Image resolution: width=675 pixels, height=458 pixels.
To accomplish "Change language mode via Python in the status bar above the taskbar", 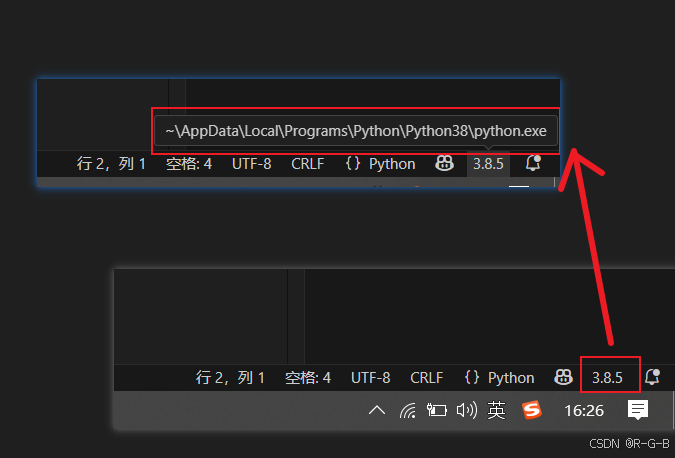I will 511,378.
